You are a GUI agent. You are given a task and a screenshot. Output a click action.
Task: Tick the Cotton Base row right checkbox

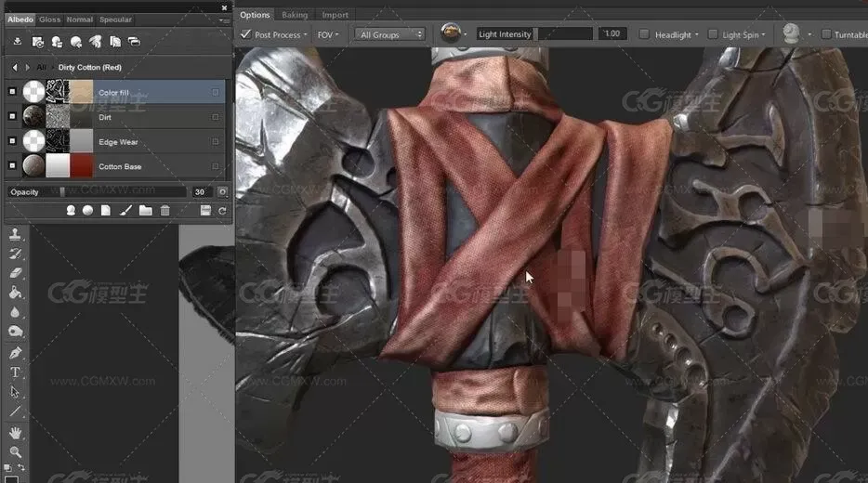point(216,166)
